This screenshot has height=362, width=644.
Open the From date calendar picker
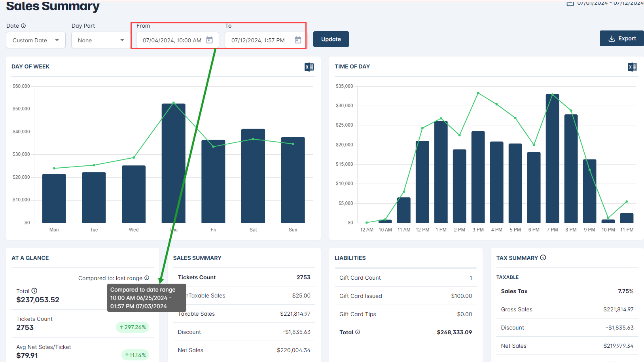point(210,40)
